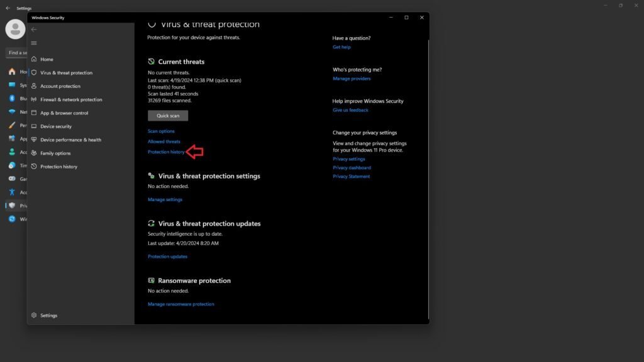Click the vertical scrollbar of Windows Security
Viewport: 644px width, 362px height.
(x=428, y=176)
